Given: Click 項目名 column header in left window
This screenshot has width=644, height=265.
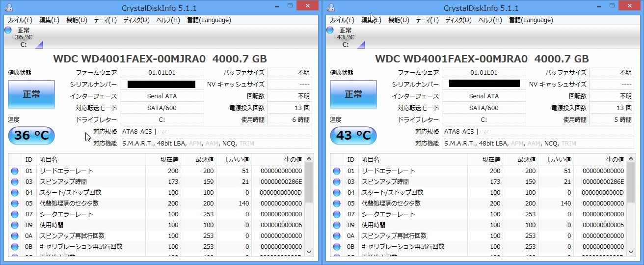Looking at the screenshot, I should tap(91, 159).
